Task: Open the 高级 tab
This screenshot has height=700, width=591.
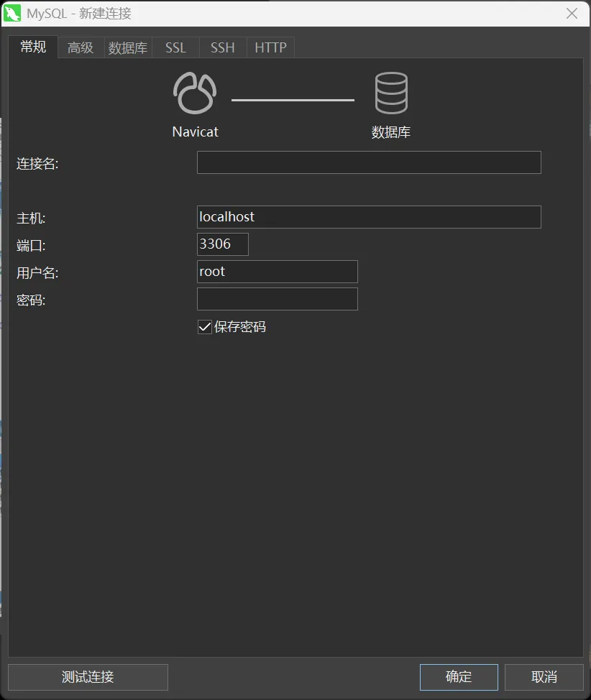Action: click(81, 48)
